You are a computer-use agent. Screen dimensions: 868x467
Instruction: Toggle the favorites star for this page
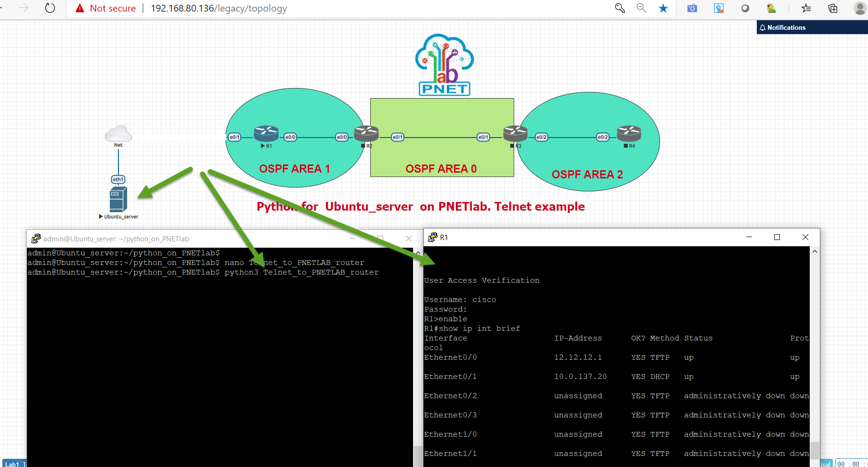pyautogui.click(x=663, y=8)
